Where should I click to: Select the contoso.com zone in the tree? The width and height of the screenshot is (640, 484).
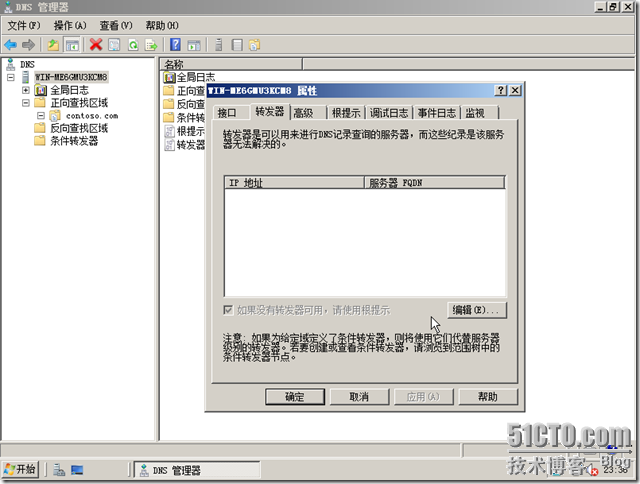coord(92,115)
